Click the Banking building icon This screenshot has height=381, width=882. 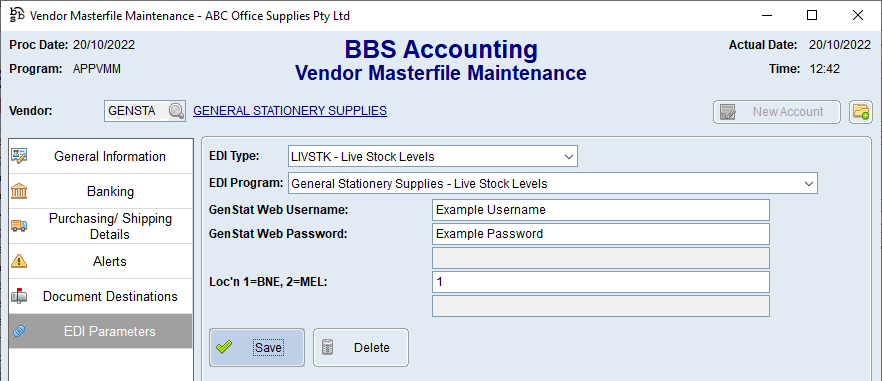click(19, 191)
